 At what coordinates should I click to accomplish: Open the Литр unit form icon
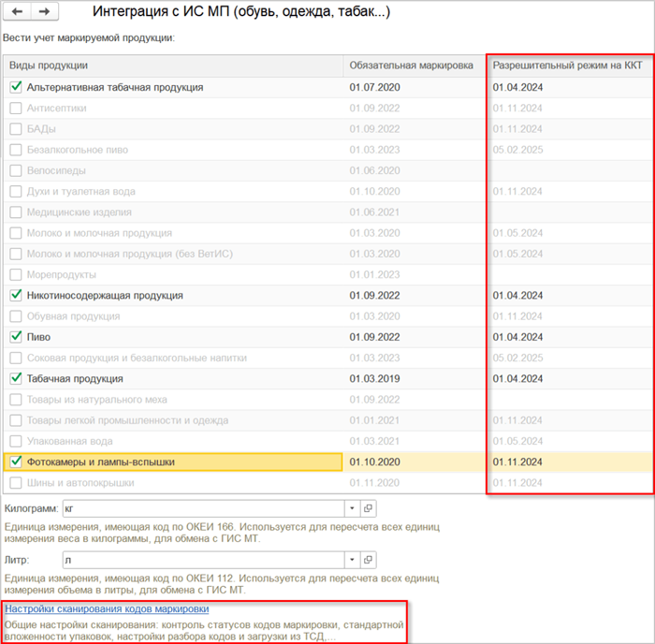point(368,560)
